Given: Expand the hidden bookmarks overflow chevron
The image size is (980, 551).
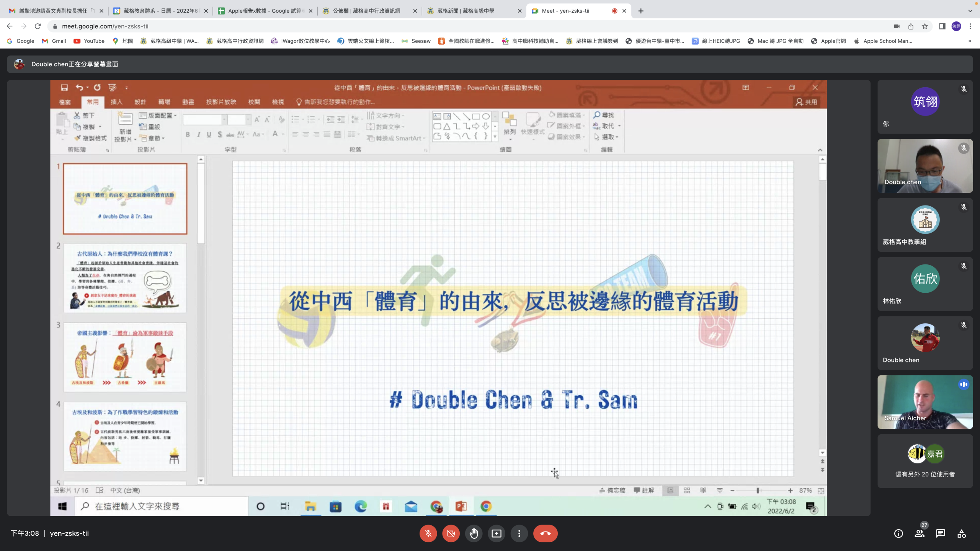Looking at the screenshot, I should [970, 41].
